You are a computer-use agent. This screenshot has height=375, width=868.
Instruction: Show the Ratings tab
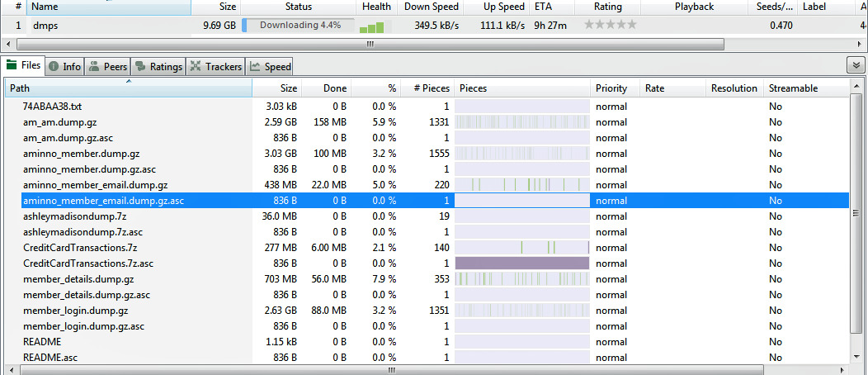click(x=158, y=66)
